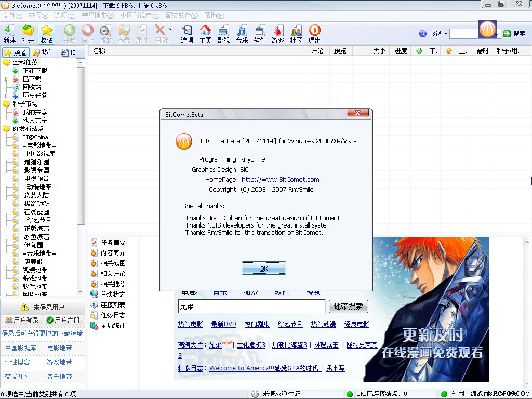
Task: Open the 影视 (Movies) toolbar icon
Action: [223, 34]
